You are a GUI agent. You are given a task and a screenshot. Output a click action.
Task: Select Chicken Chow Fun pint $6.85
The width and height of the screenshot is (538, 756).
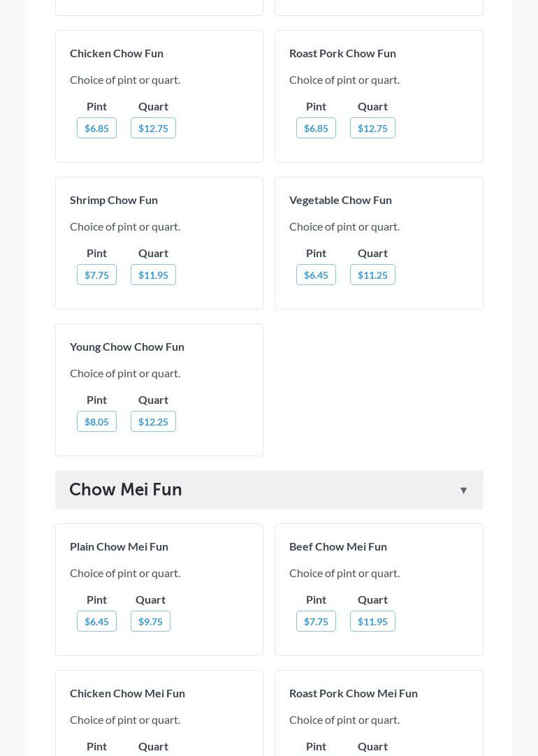coord(96,129)
